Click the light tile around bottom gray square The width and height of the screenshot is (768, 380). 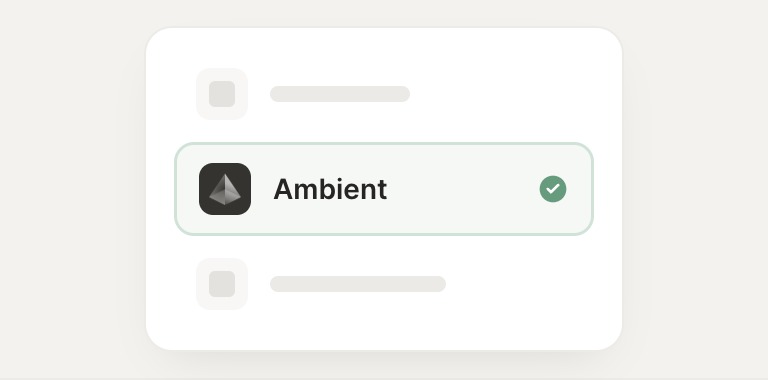click(222, 284)
